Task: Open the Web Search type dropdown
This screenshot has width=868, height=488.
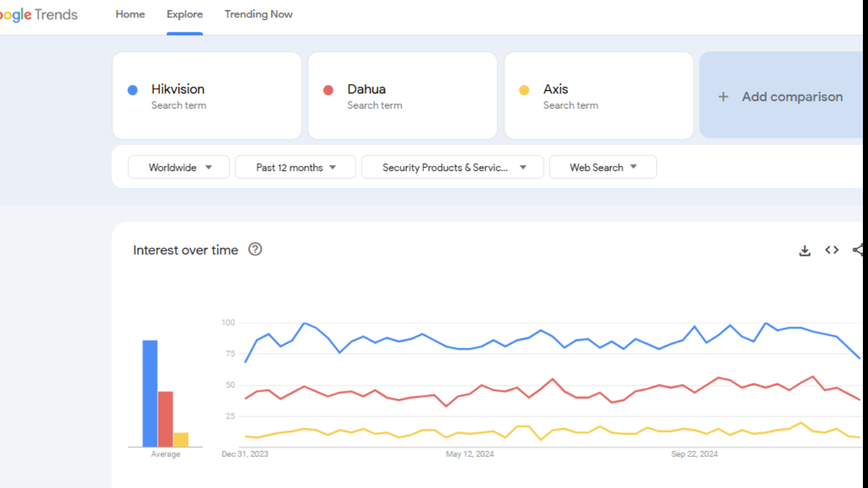Action: 603,167
